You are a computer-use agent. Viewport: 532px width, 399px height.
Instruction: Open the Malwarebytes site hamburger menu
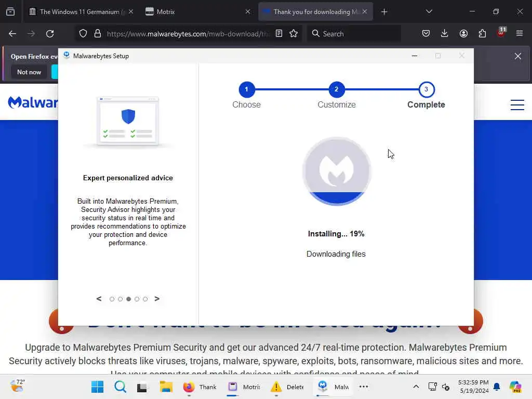(517, 105)
